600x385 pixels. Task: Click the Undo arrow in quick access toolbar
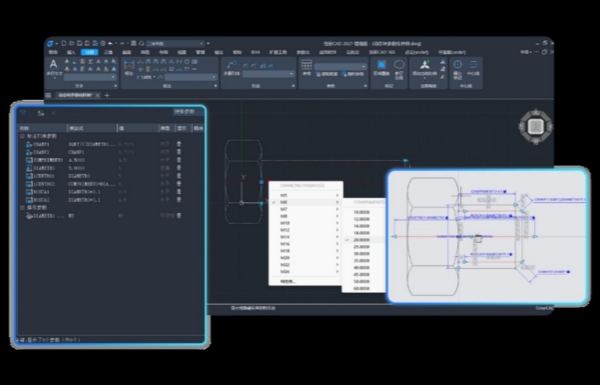tap(110, 43)
